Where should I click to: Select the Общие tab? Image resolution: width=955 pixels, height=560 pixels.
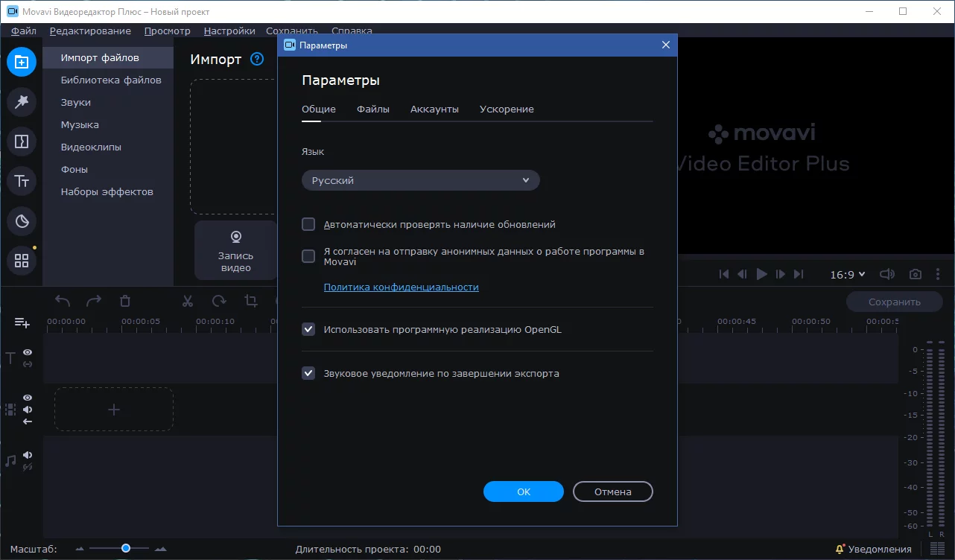(x=319, y=109)
